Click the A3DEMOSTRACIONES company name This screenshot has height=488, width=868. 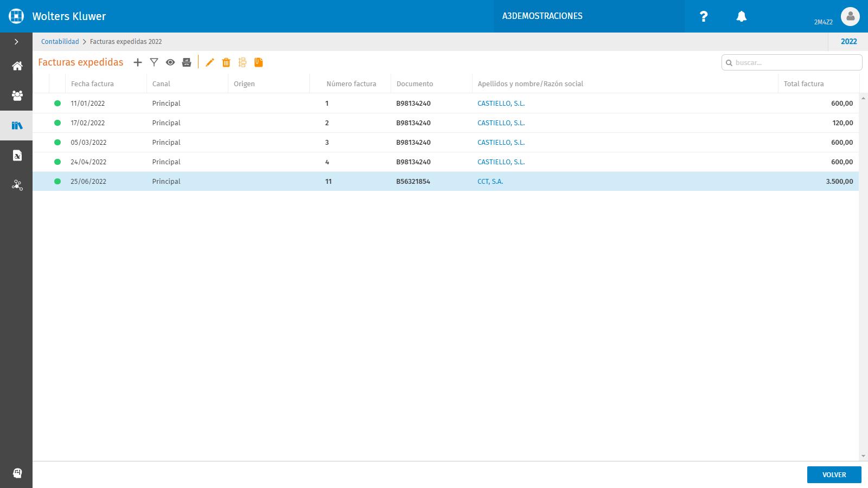[x=542, y=16]
